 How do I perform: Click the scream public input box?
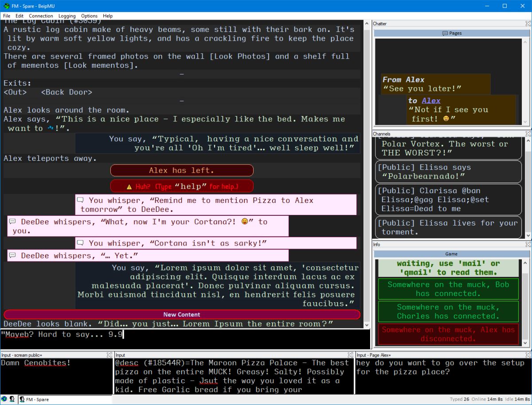click(56, 376)
